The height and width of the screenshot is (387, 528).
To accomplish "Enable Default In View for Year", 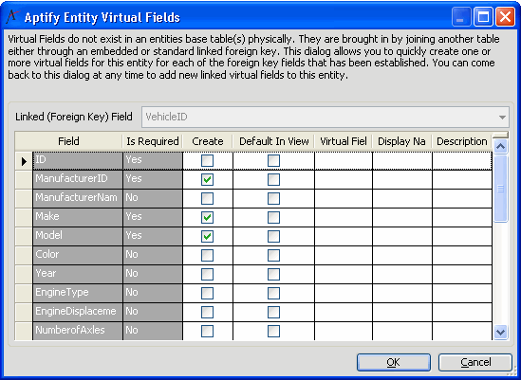I will click(x=274, y=274).
